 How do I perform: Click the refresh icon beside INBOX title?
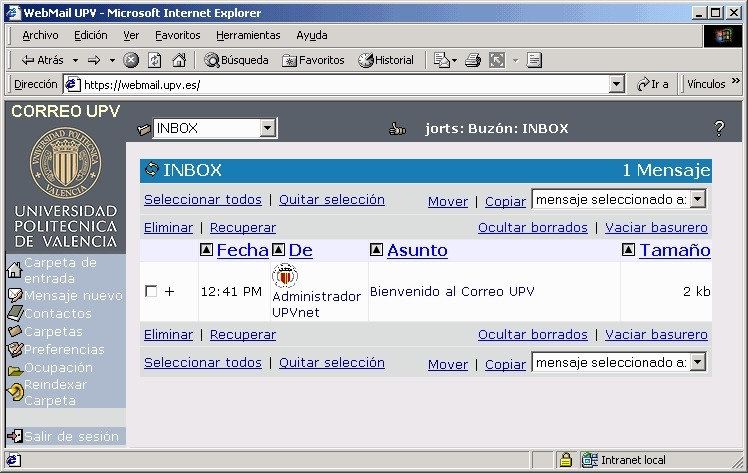point(152,170)
